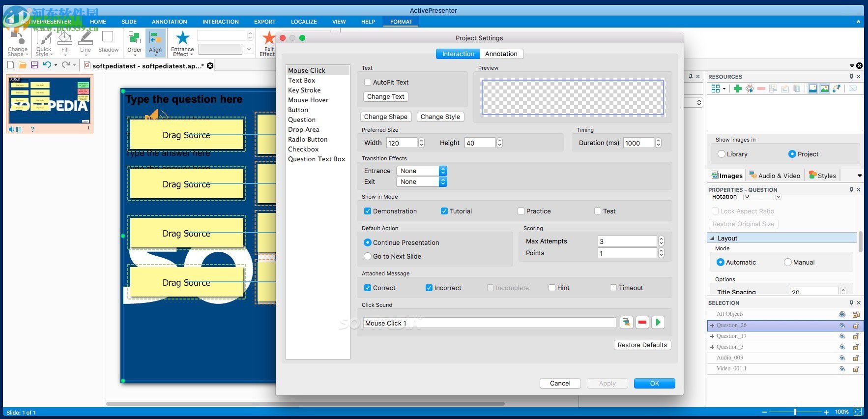Image resolution: width=868 pixels, height=419 pixels.
Task: Click the Entrance Effect star icon
Action: click(182, 37)
